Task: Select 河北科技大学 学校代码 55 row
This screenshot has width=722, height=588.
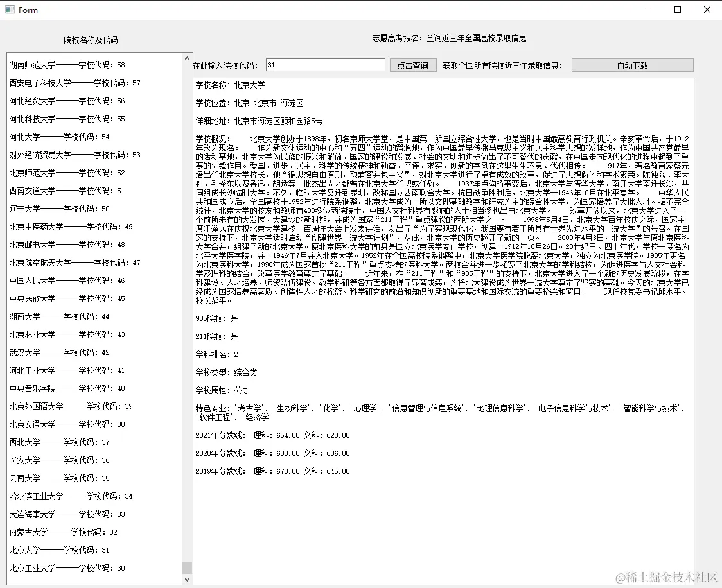Action: [67, 119]
